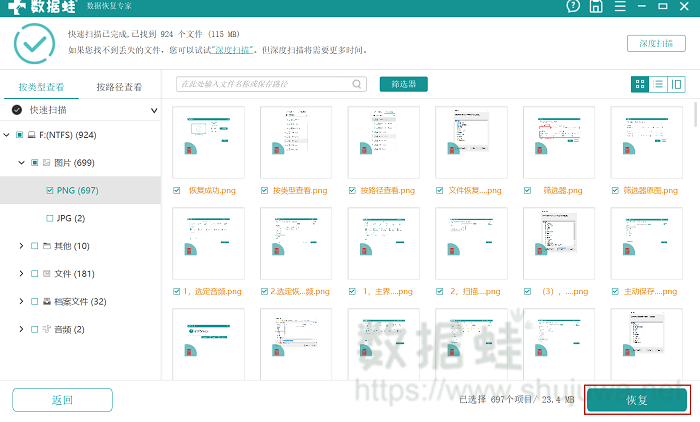Focus the file name search field
This screenshot has height=422, width=700.
271,84
